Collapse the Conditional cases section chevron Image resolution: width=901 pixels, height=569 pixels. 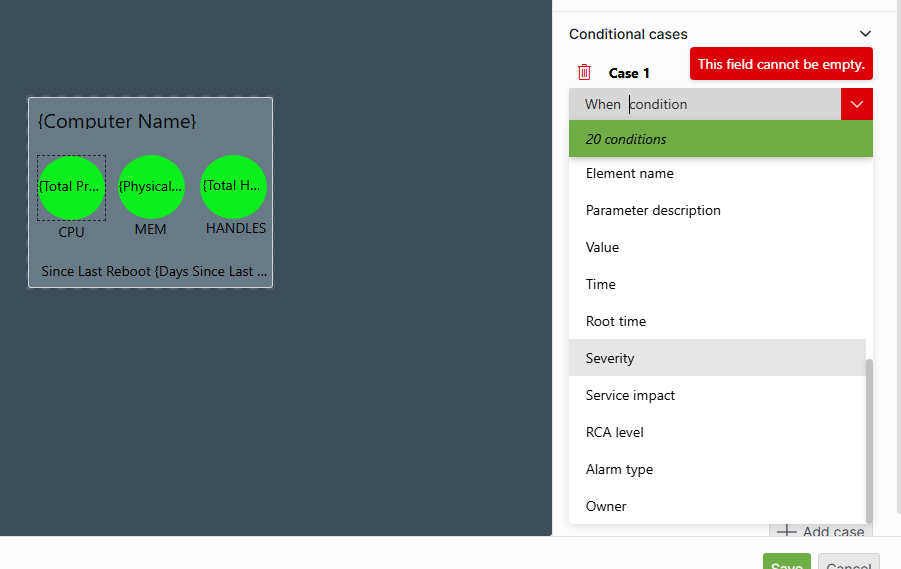pyautogui.click(x=865, y=34)
